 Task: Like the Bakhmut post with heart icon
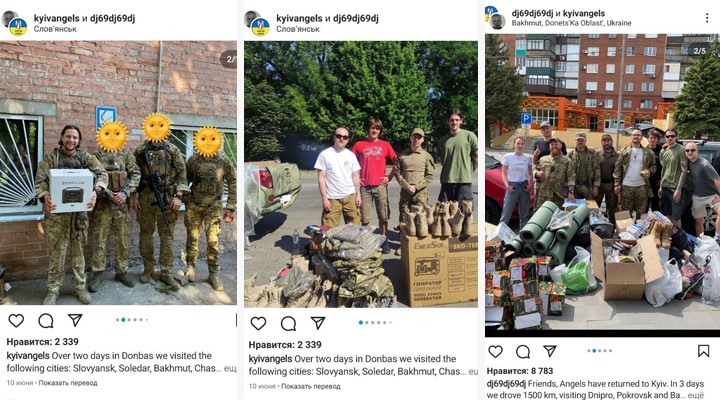click(x=495, y=352)
